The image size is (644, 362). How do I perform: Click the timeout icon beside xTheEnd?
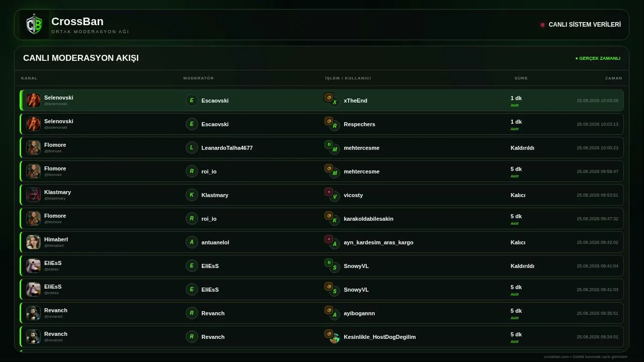click(x=329, y=98)
